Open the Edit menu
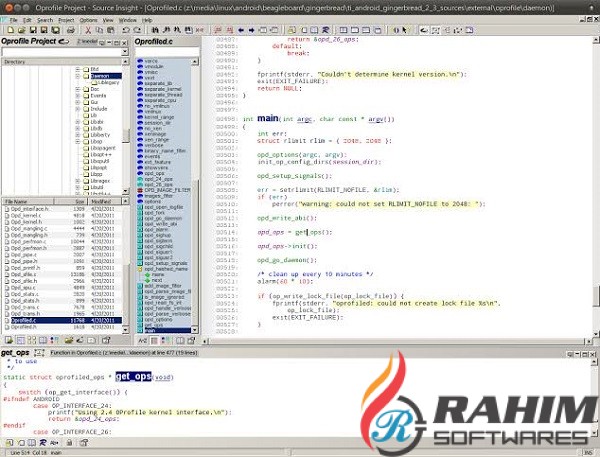The image size is (600, 457). [x=27, y=20]
